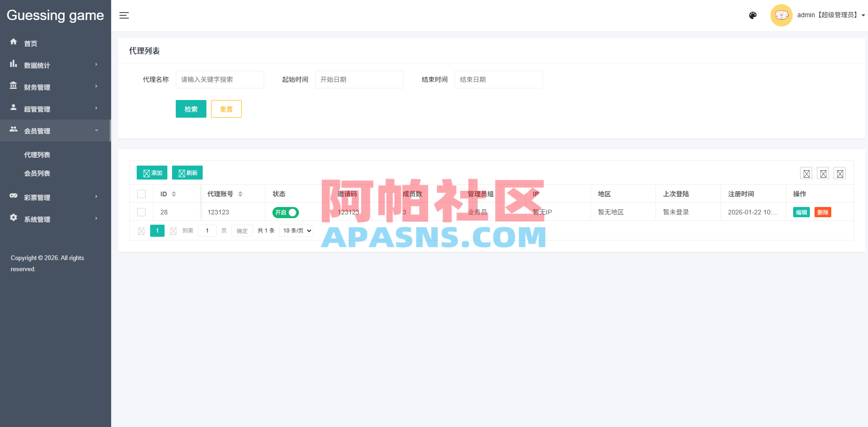Sort by the 代理账号 column arrows
This screenshot has height=427, width=868.
[x=240, y=194]
